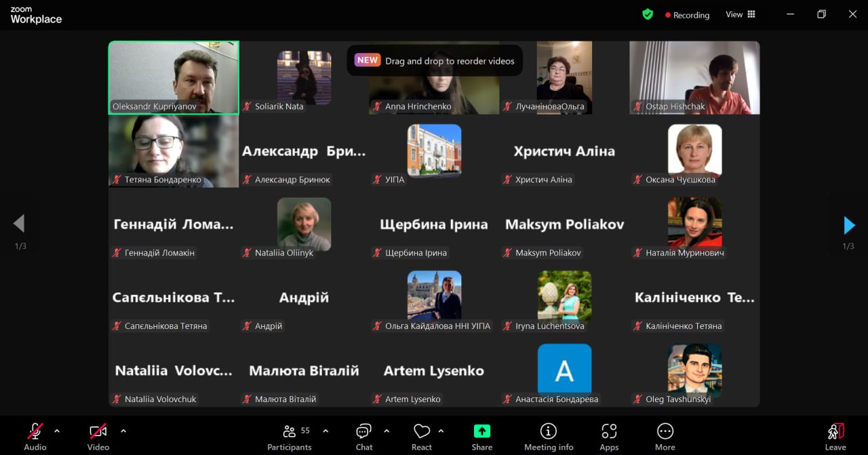Click Nataliia Oliinyk's profile photo
The height and width of the screenshot is (455, 868).
pos(304,224)
